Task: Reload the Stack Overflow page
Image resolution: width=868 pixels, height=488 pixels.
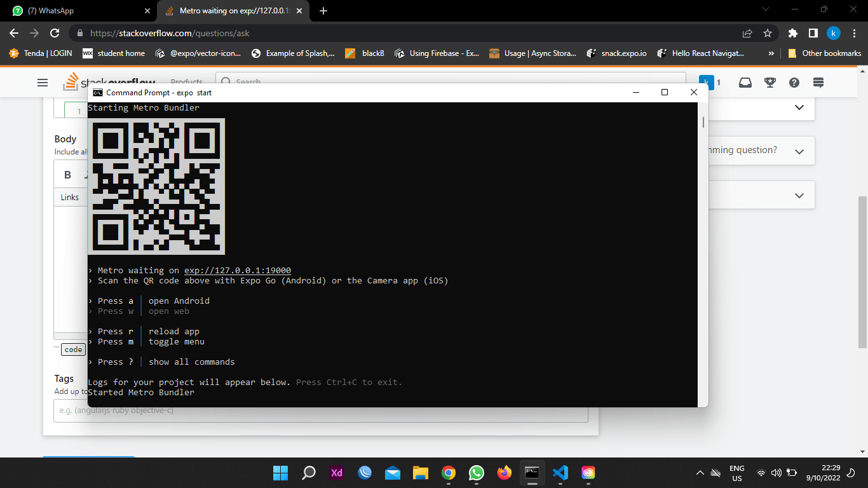Action: (x=55, y=33)
